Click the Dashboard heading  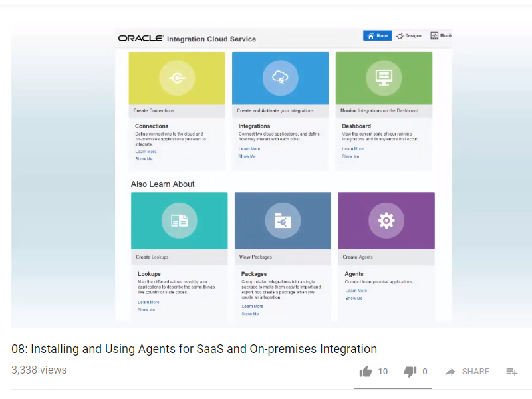pos(356,126)
